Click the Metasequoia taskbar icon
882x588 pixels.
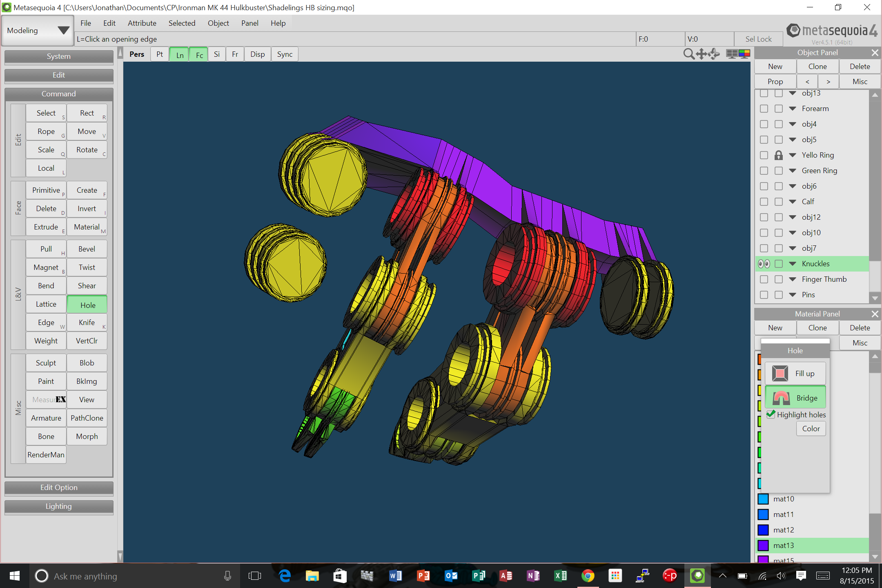tap(697, 576)
